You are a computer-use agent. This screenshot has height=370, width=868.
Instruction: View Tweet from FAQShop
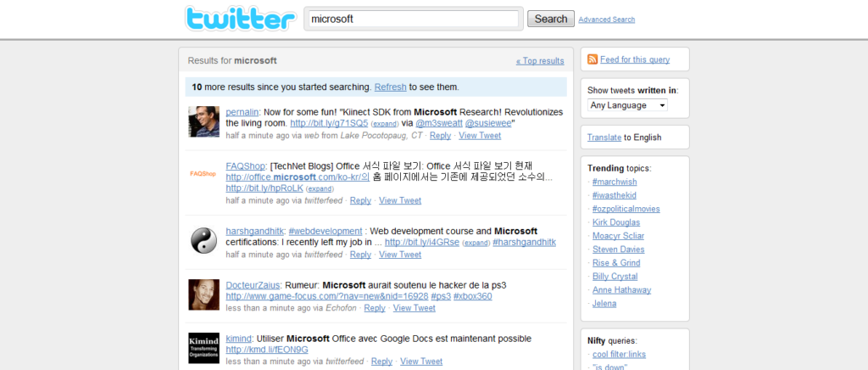[x=400, y=200]
